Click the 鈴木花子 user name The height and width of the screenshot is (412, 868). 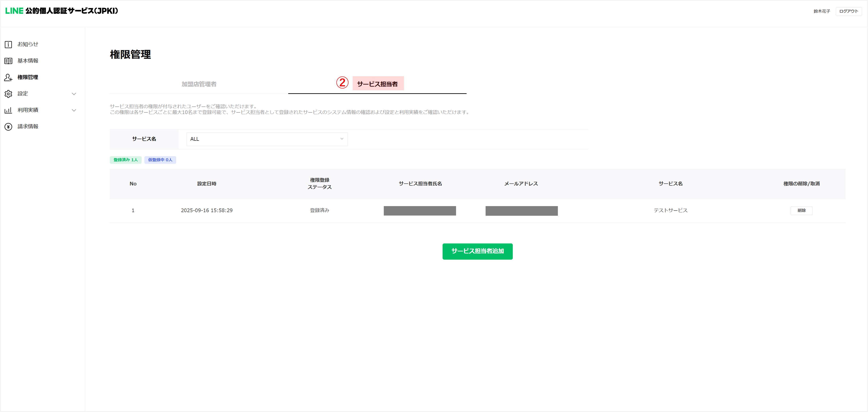pyautogui.click(x=822, y=11)
